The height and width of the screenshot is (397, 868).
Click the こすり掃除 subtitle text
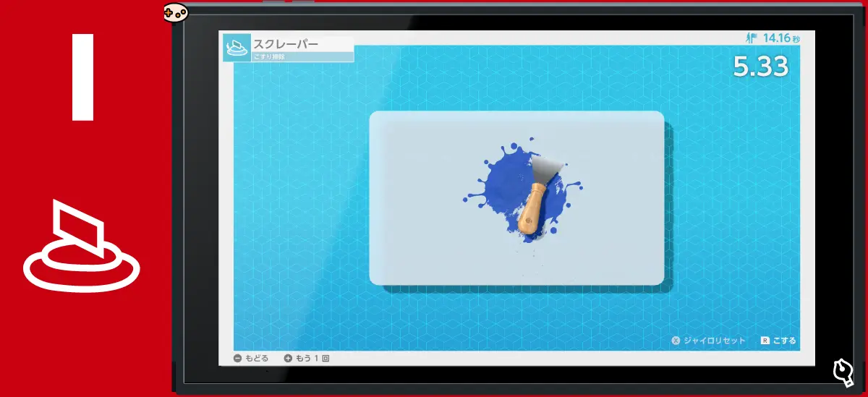[268, 56]
